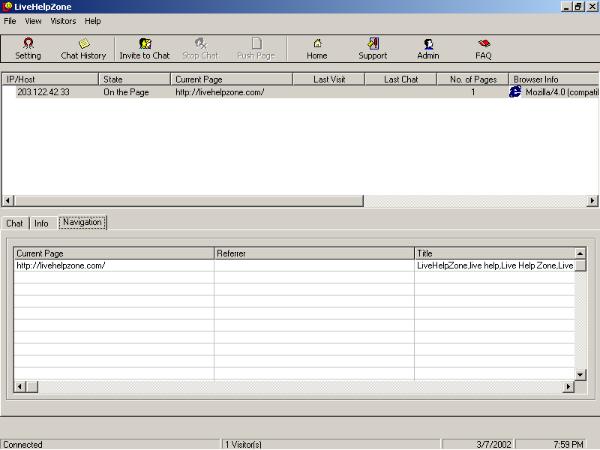The image size is (600, 450).
Task: Sort by Last Chat column header
Action: [x=401, y=79]
